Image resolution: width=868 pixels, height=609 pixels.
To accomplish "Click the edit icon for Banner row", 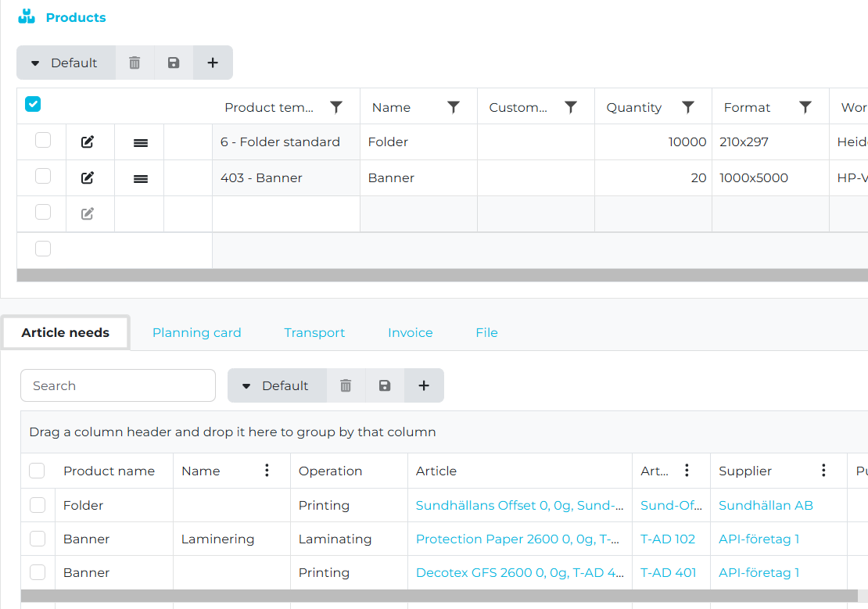I will [x=88, y=178].
